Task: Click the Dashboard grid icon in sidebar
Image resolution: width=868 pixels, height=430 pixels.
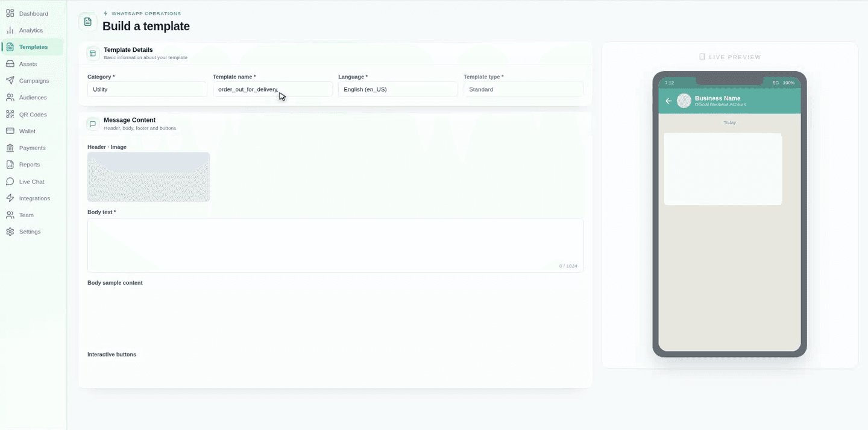Action: 10,13
